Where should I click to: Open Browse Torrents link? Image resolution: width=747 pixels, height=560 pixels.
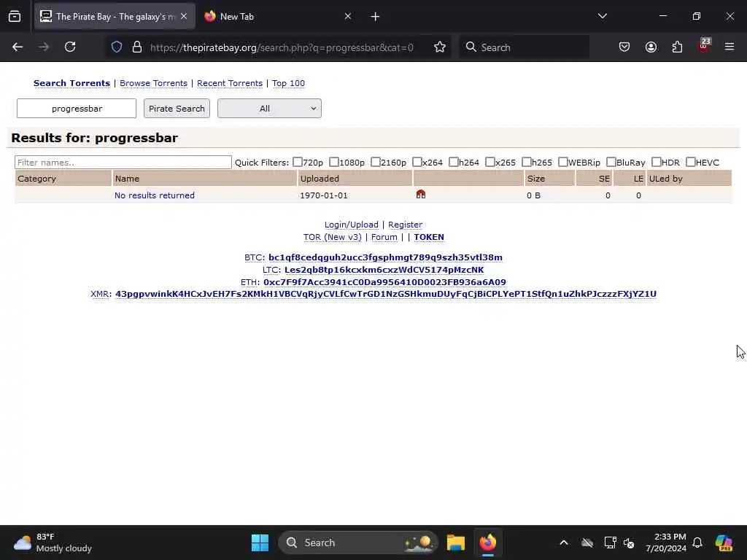(153, 83)
